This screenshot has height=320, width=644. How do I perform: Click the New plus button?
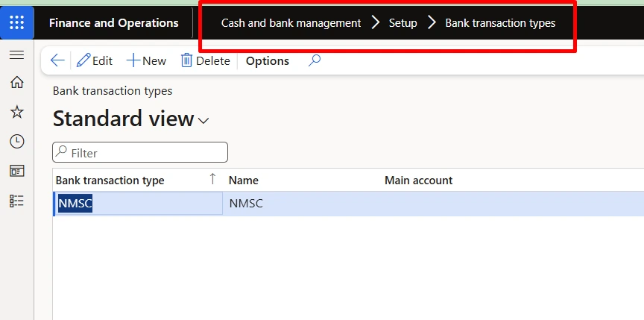coord(146,61)
